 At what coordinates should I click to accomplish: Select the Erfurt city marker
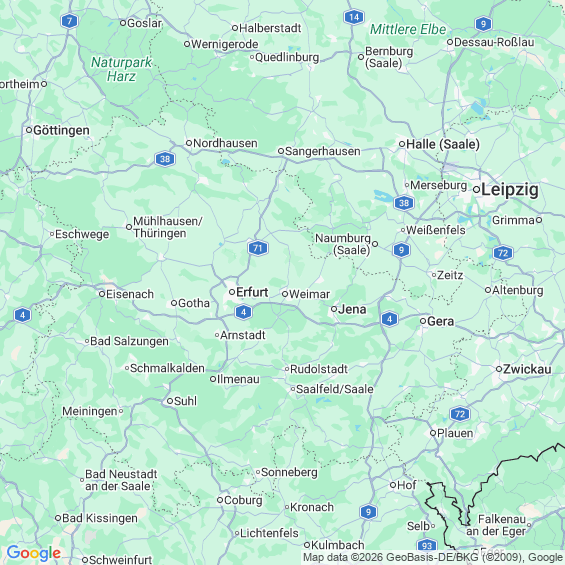tap(232, 292)
